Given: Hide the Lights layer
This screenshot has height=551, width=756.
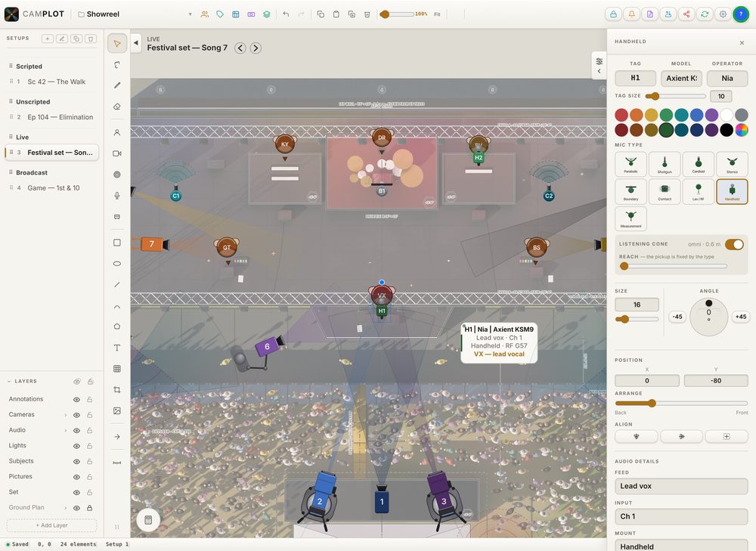Looking at the screenshot, I should (76, 446).
